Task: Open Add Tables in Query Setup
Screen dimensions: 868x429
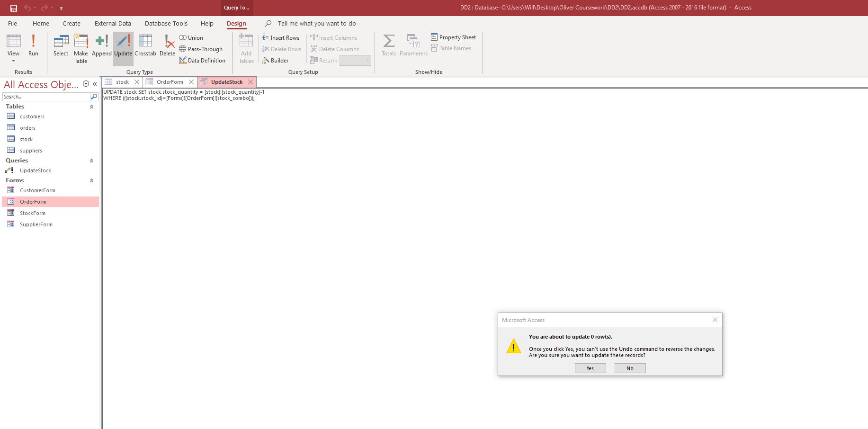Action: tap(246, 49)
